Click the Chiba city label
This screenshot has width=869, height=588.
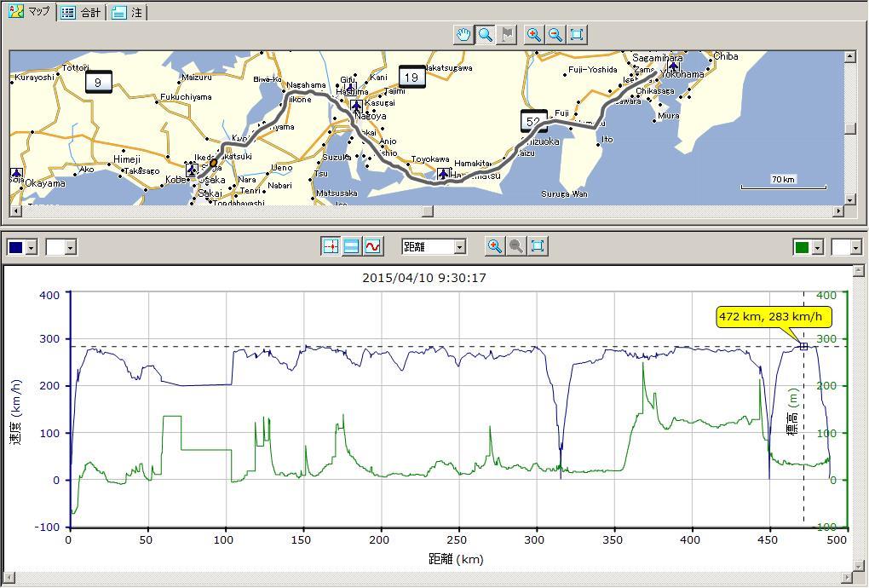pos(726,56)
